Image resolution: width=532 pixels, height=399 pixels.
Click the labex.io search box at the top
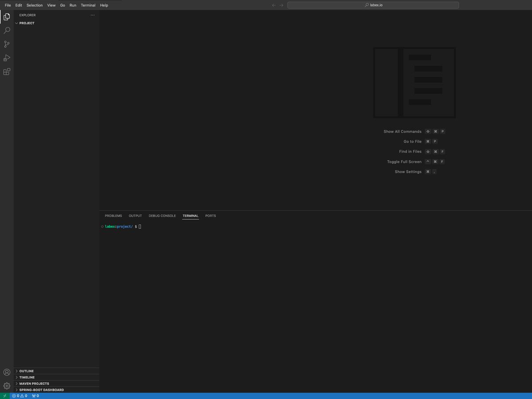(373, 5)
